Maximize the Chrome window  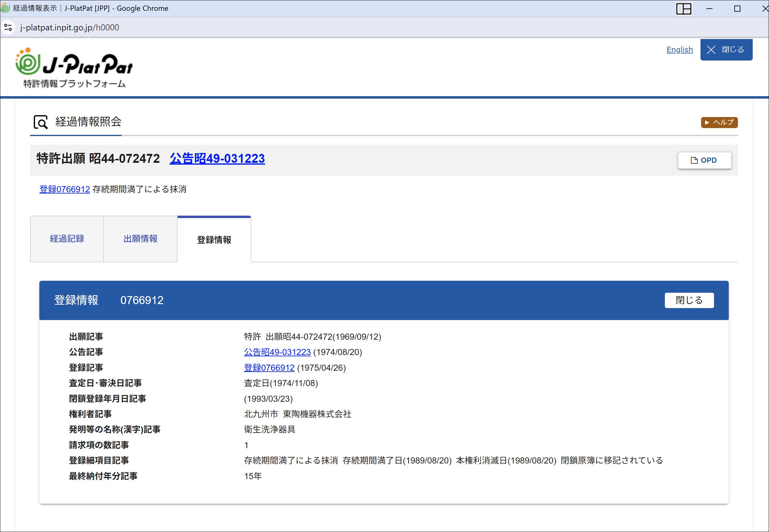tap(737, 9)
